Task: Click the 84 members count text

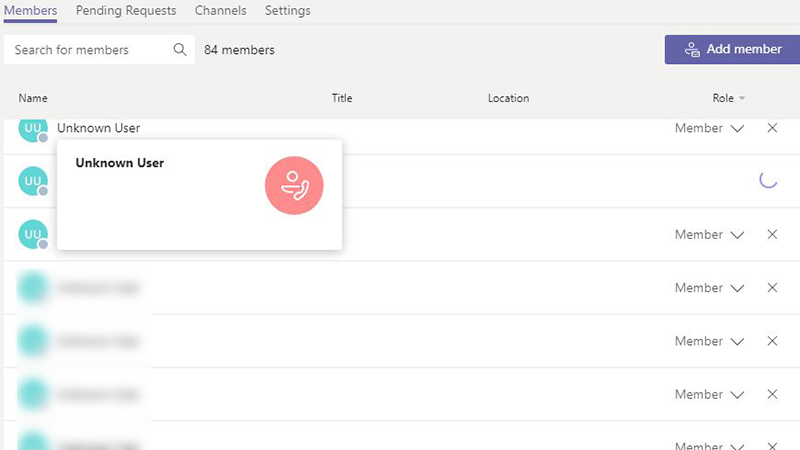Action: point(239,50)
